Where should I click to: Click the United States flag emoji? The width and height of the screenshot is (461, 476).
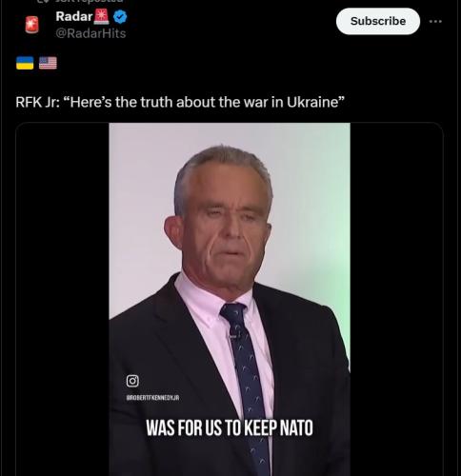(48, 63)
